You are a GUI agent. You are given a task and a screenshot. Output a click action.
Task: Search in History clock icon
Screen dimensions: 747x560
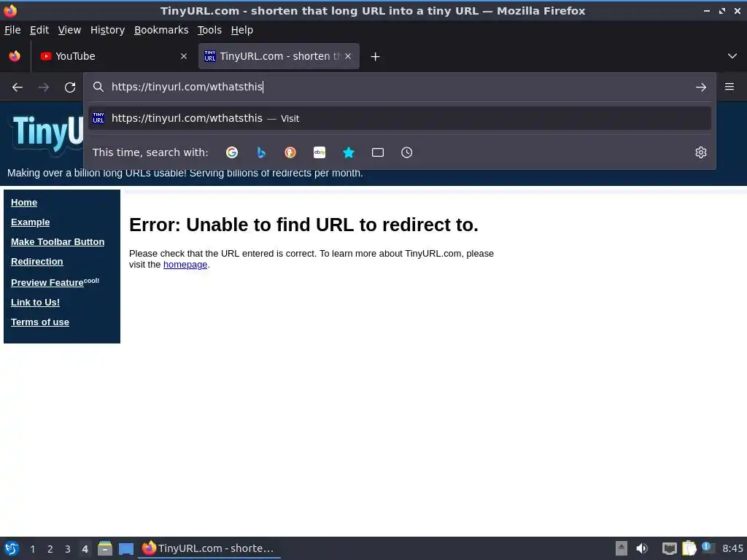[407, 152]
